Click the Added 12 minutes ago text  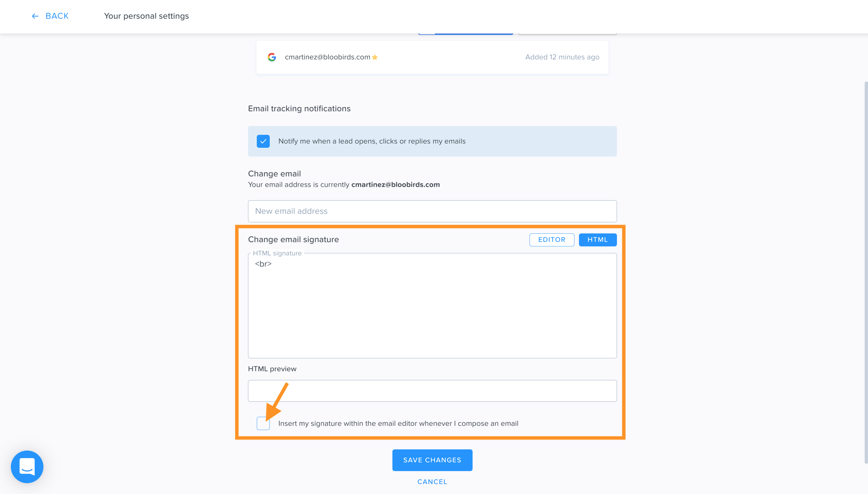pos(562,57)
